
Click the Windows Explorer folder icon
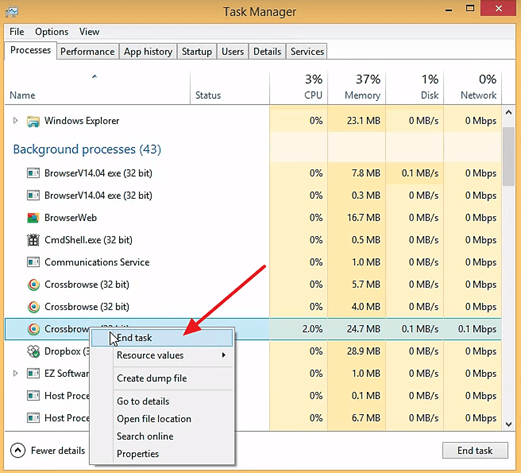coord(33,121)
